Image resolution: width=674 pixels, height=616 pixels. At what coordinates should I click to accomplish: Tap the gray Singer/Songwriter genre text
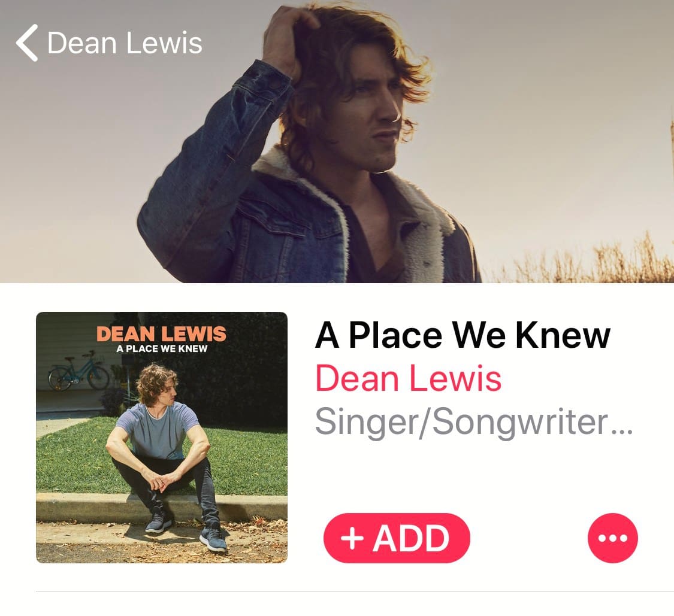(474, 423)
